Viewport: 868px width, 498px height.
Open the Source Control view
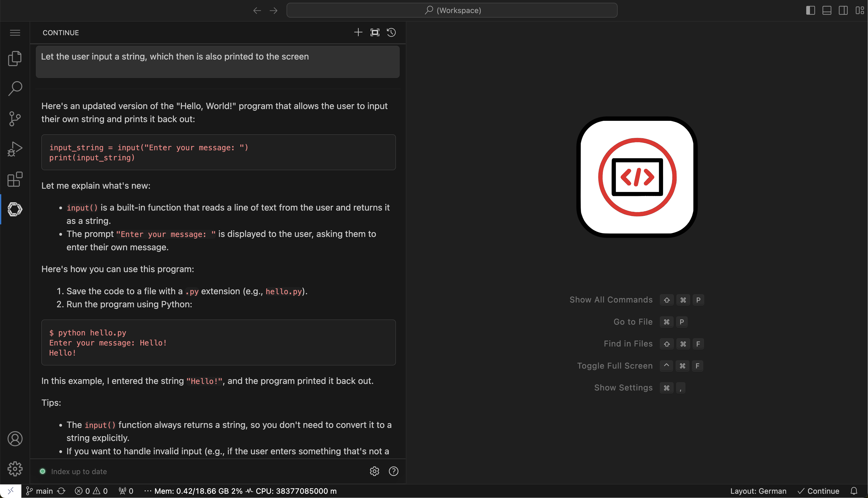tap(15, 119)
